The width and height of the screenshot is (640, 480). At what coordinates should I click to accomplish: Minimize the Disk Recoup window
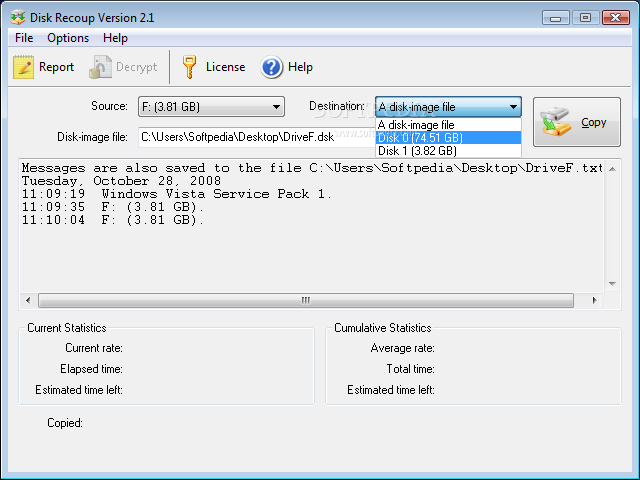click(556, 18)
